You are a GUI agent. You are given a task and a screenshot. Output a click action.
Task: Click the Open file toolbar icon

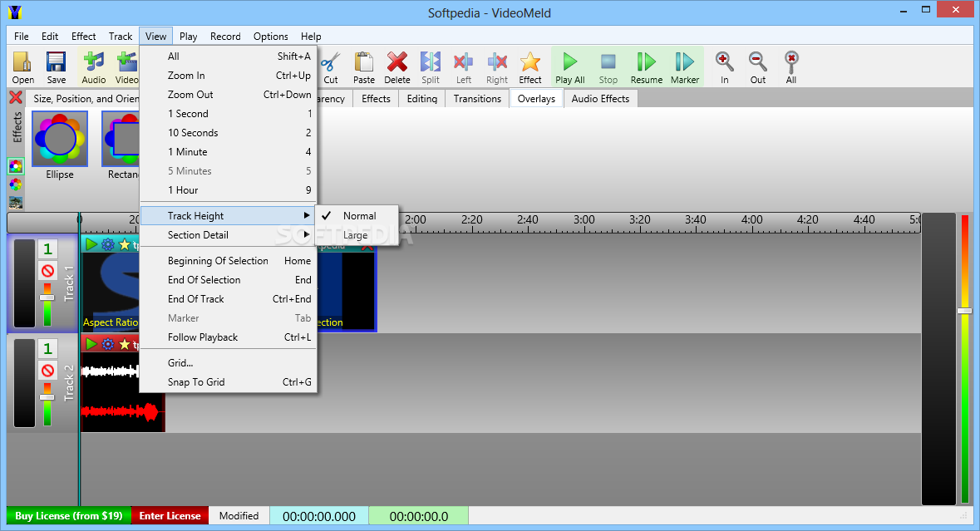click(22, 67)
